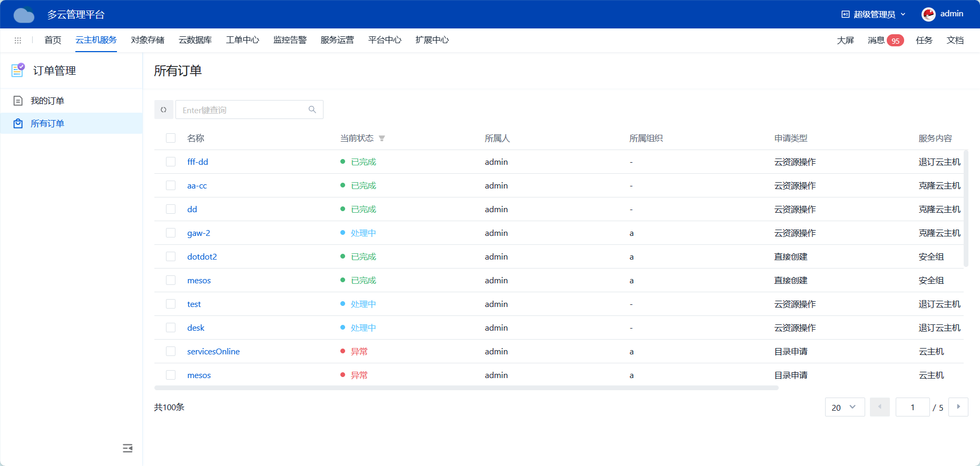Screen dimensions: 980x466
Task: Click the 订单管理 header icon
Action: click(x=18, y=70)
